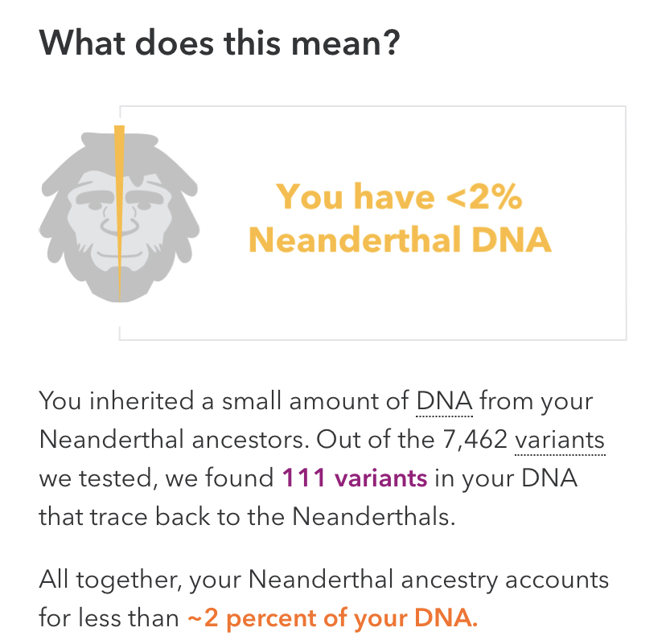This screenshot has width=666, height=644.
Task: Click the orange '~2 percent of your DNA' text
Action: point(332,618)
